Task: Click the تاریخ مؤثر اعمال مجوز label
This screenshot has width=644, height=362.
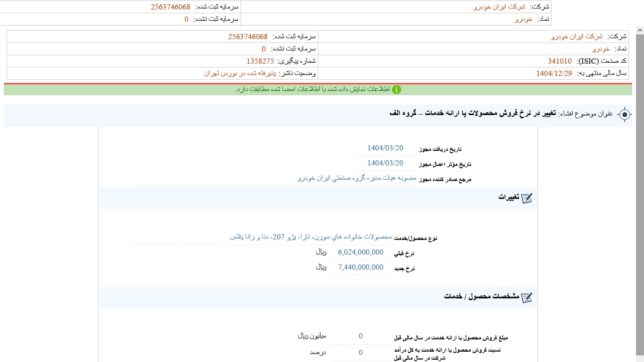Action: (x=445, y=165)
